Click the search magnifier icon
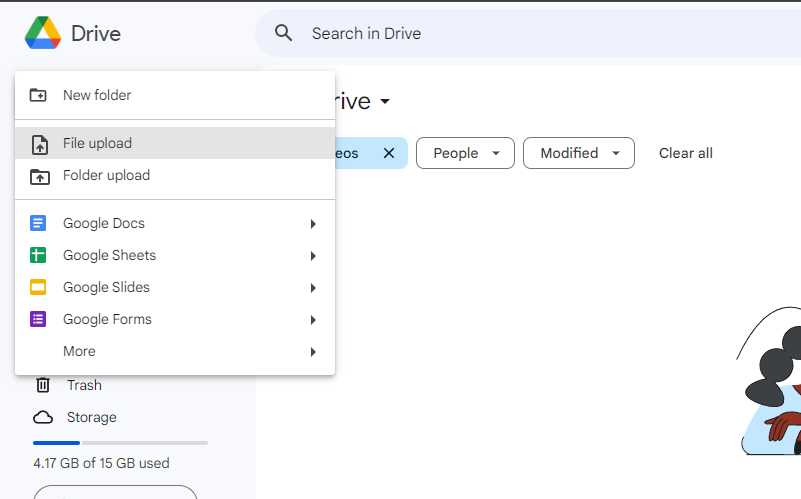Image resolution: width=801 pixels, height=499 pixels. (x=284, y=33)
